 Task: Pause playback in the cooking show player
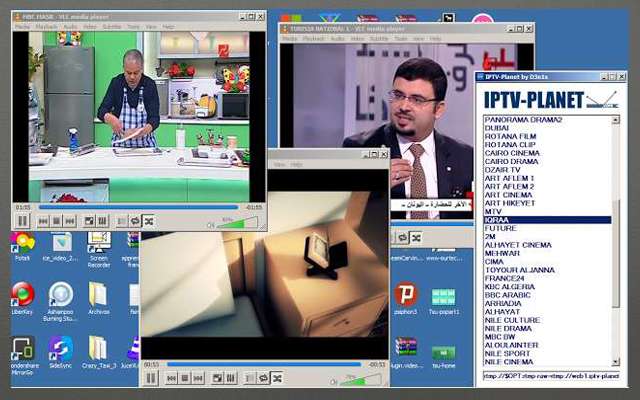click(x=22, y=221)
